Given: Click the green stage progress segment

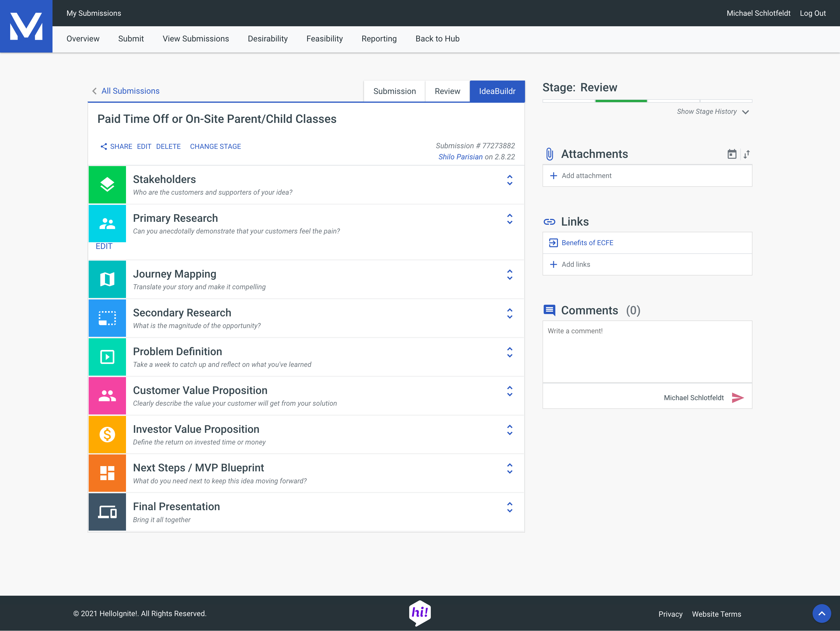Looking at the screenshot, I should [621, 101].
